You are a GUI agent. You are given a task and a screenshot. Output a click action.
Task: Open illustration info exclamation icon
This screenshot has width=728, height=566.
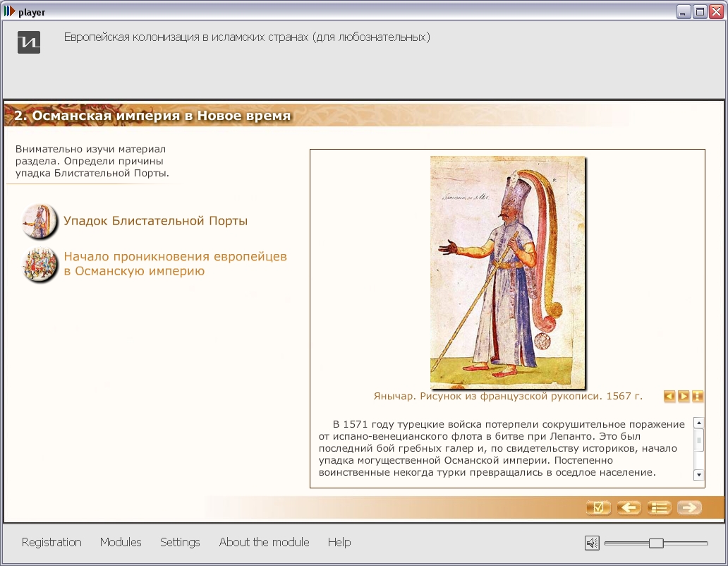point(698,396)
